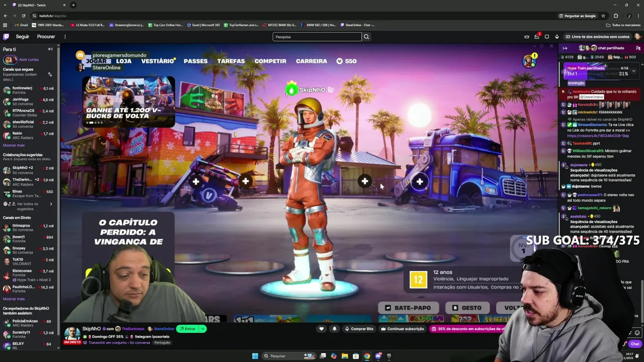Viewport: 644px width, 362px height.
Task: Open Epic Games launcher from taskbar
Action: 389,356
